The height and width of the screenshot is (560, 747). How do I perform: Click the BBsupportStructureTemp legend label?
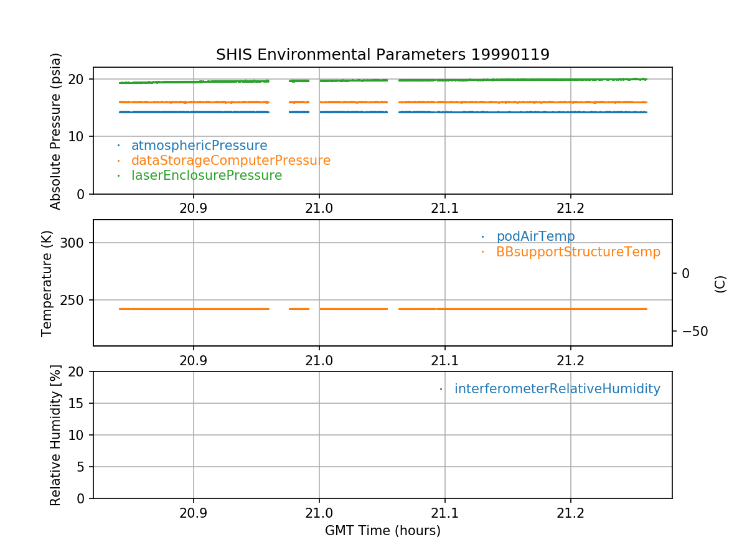pos(578,252)
